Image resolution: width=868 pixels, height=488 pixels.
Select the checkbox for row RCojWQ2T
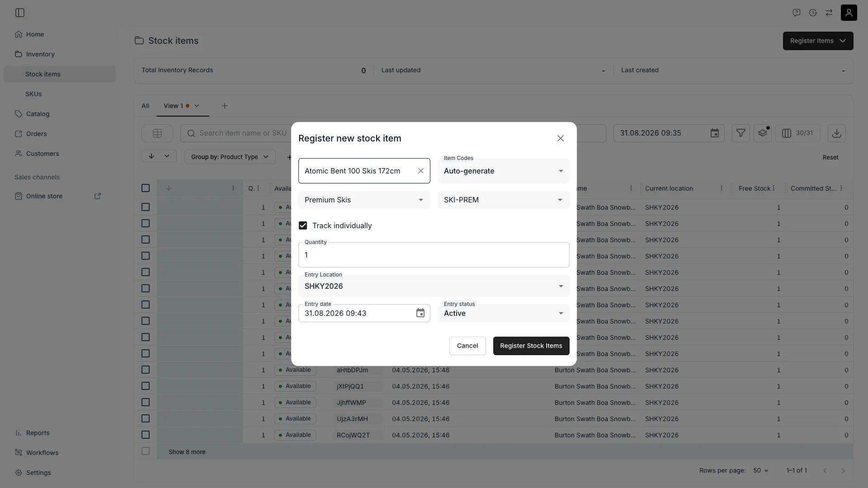(146, 435)
